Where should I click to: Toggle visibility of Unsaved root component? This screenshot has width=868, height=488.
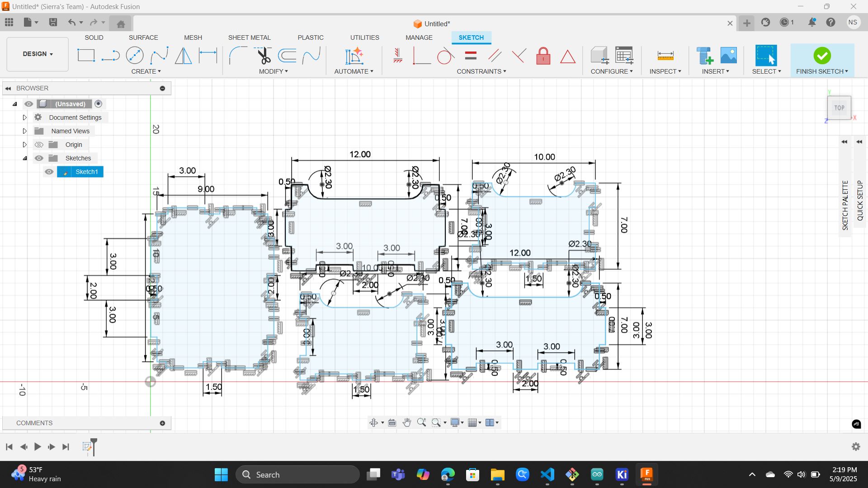point(28,104)
